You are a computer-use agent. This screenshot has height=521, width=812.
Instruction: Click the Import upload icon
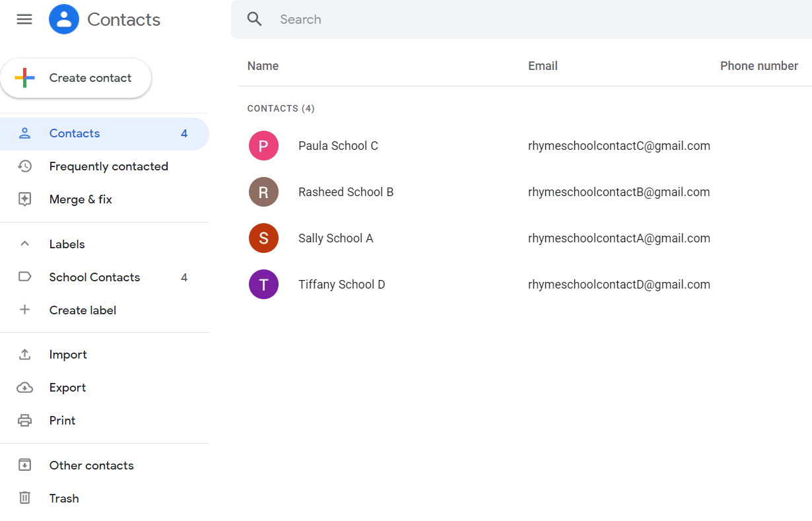(24, 355)
